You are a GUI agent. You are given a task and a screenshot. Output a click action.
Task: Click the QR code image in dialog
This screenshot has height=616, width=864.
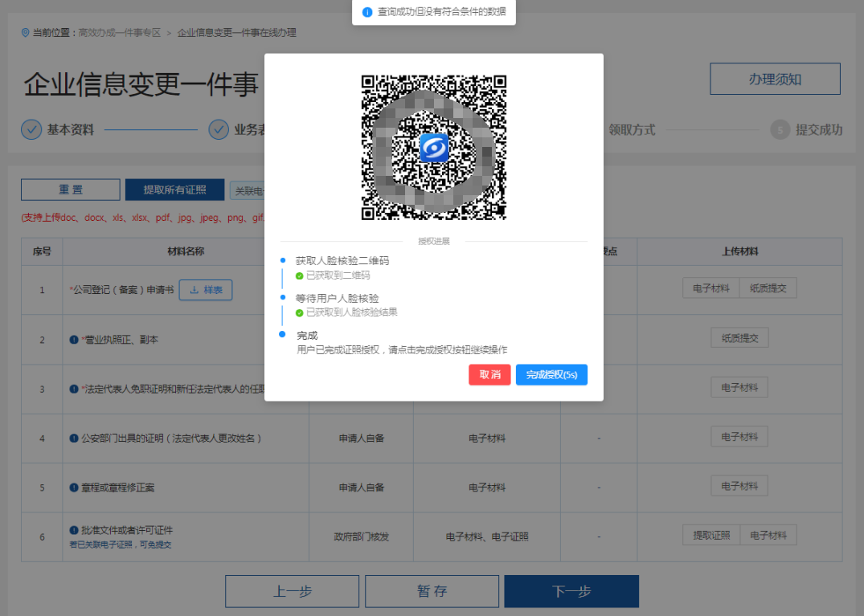coord(434,148)
